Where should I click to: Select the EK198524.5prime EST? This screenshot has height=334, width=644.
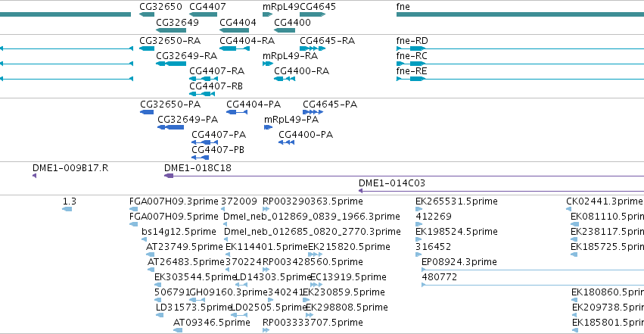pos(419,239)
